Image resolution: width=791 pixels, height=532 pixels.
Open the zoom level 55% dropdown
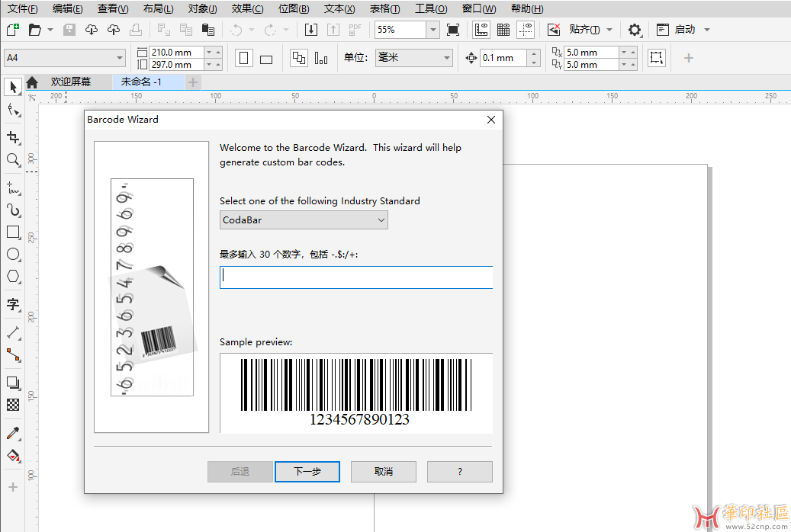pos(432,30)
